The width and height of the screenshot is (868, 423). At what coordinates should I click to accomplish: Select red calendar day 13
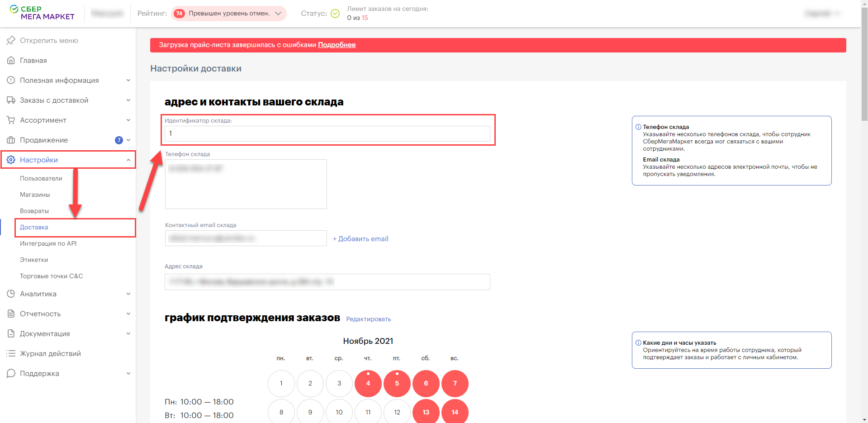pos(426,412)
